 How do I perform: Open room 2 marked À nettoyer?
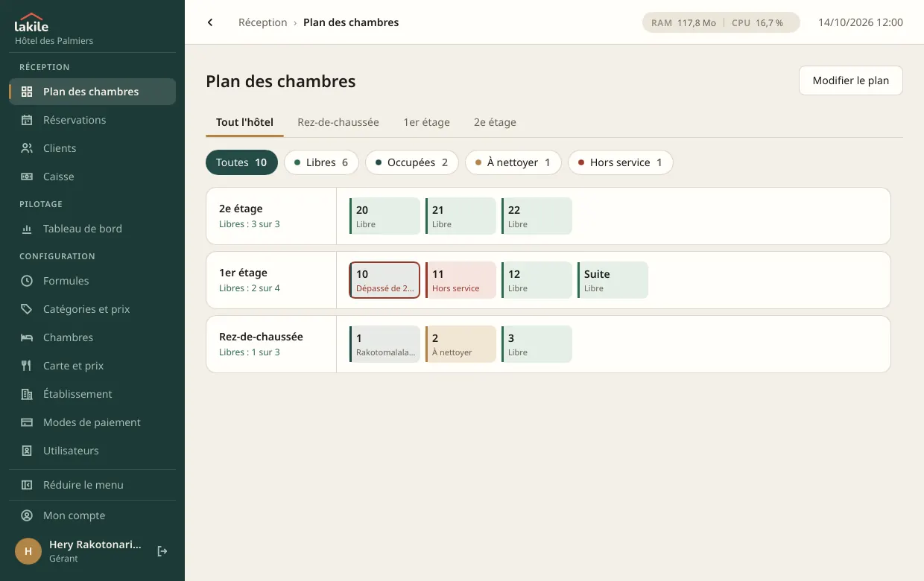[461, 344]
